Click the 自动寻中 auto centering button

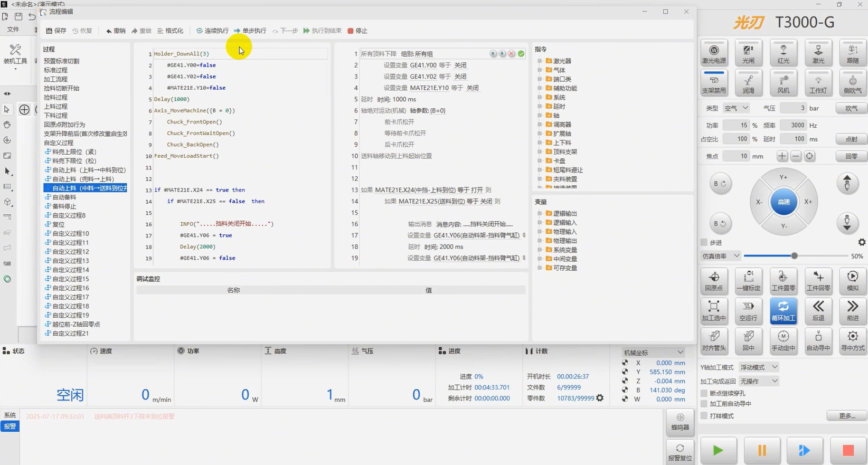click(818, 341)
